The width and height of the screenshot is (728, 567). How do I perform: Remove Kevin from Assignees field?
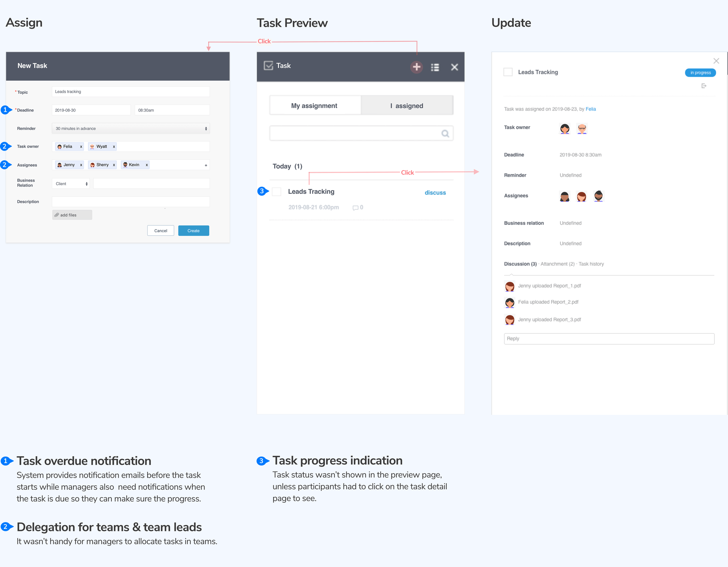(x=147, y=165)
